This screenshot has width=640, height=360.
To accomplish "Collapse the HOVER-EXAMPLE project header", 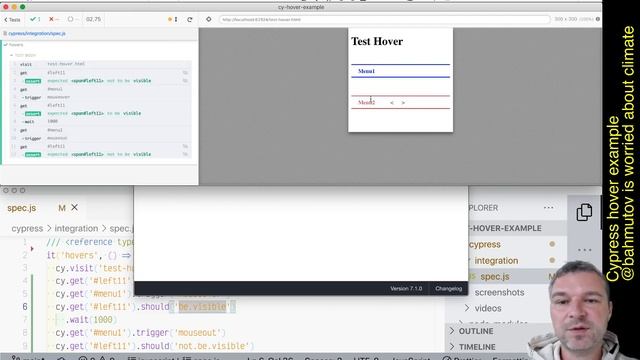I will coord(506,228).
